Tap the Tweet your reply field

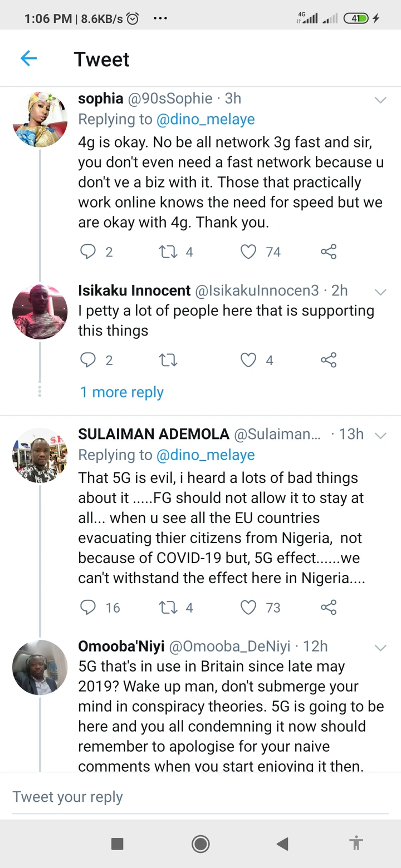(x=67, y=797)
